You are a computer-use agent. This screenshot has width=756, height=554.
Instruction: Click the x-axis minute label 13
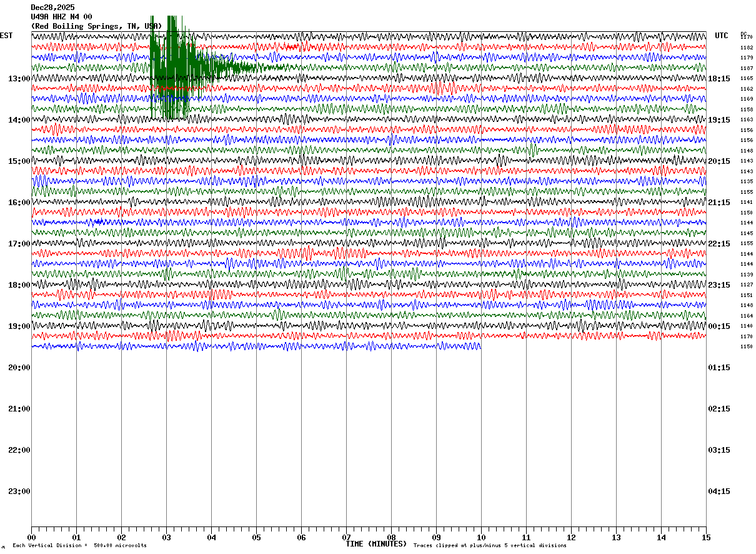click(x=616, y=537)
